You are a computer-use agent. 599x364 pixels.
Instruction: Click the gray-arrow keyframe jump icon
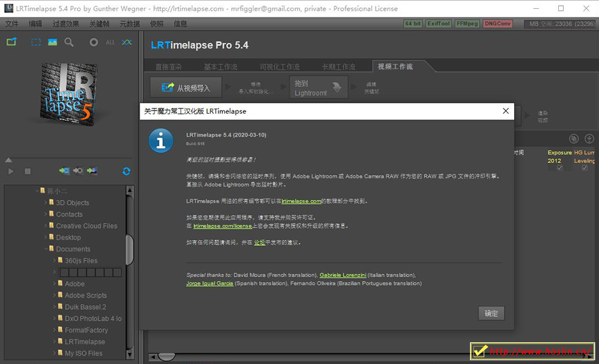(78, 171)
